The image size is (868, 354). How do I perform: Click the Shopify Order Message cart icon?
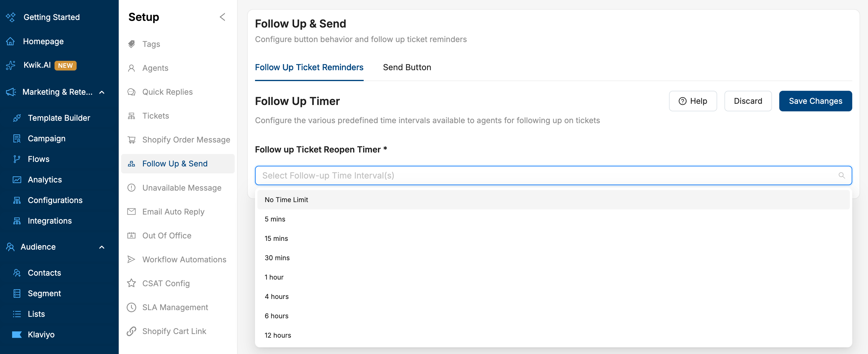tap(131, 140)
